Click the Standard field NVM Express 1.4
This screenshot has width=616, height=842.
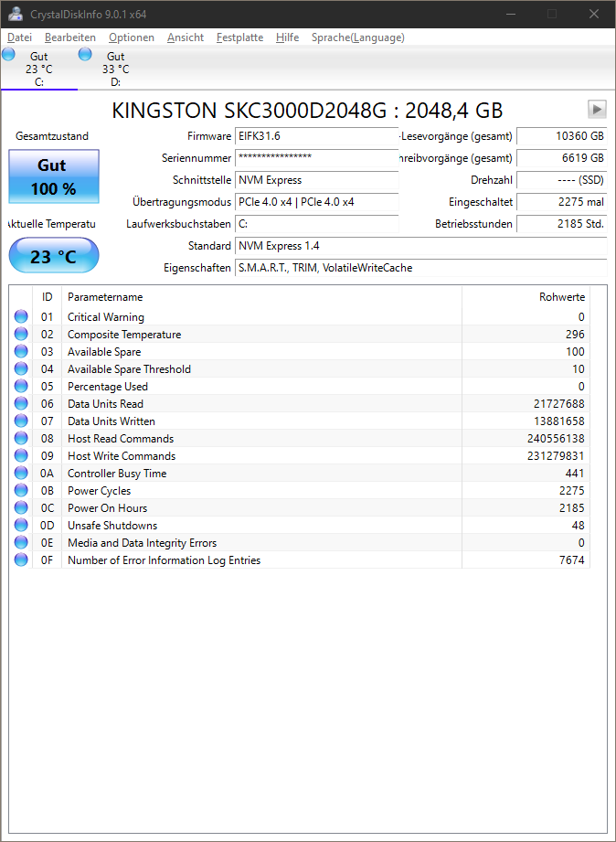[421, 246]
